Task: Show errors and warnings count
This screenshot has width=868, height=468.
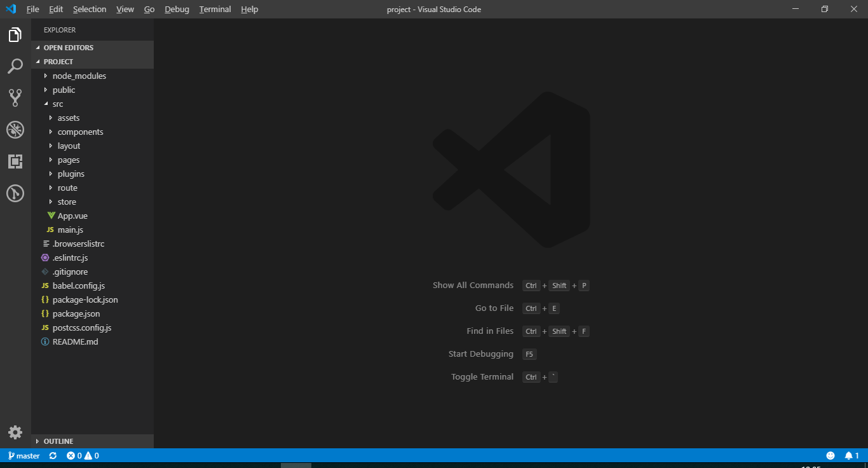Action: [83, 456]
